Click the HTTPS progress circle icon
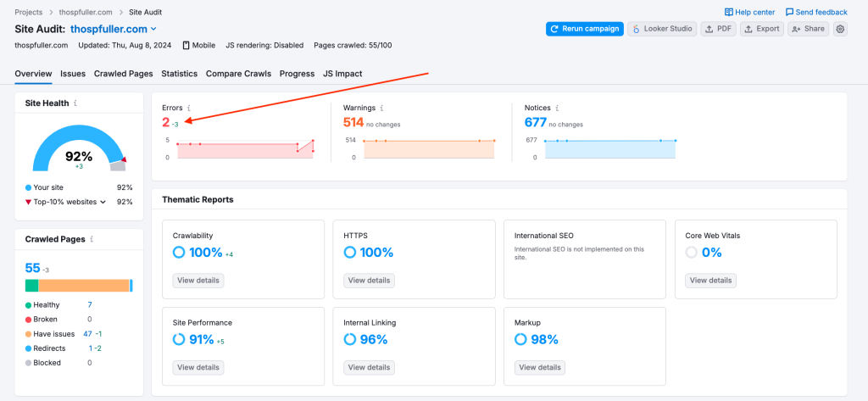The height and width of the screenshot is (401, 868). tap(349, 253)
